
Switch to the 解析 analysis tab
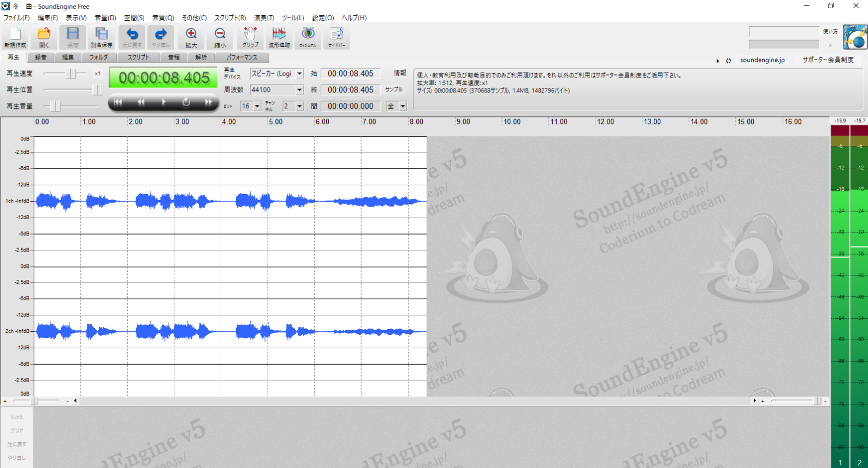[x=201, y=57]
